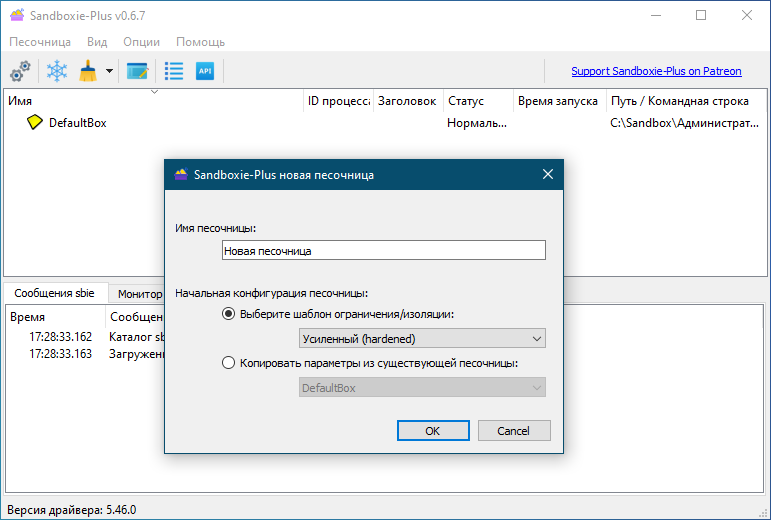Viewport: 771px width, 520px height.
Task: Click Версия драйвера: 5.46.0 status text
Action: [71, 510]
